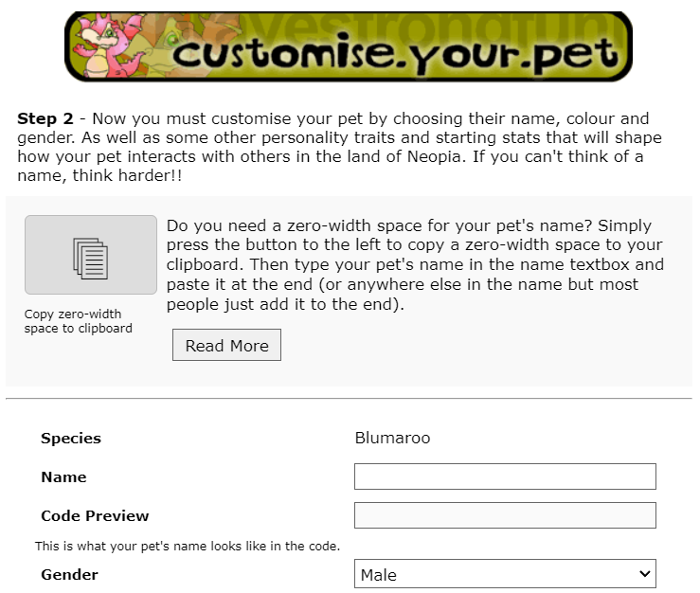This screenshot has width=700, height=593.
Task: Click the Code Preview field
Action: point(505,515)
